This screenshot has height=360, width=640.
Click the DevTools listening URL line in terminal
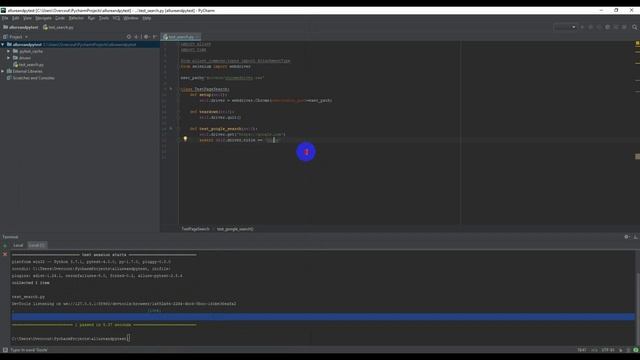tap(124, 304)
